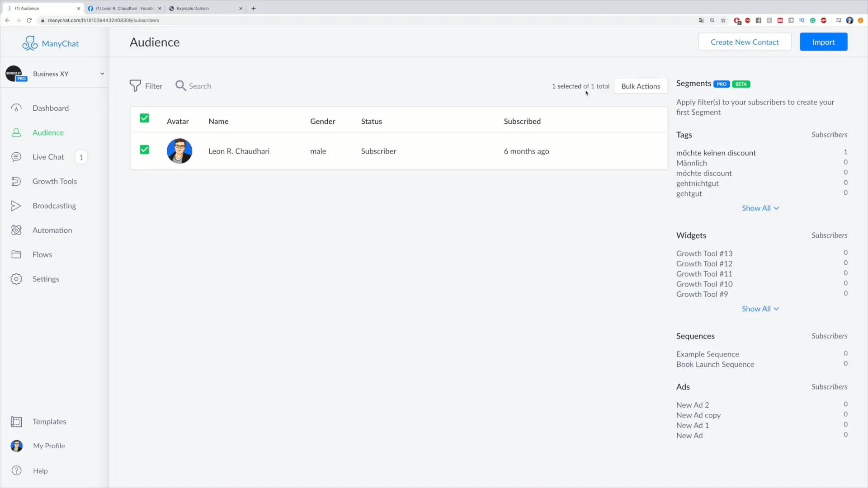Select New Ad 2 entry

click(x=693, y=405)
